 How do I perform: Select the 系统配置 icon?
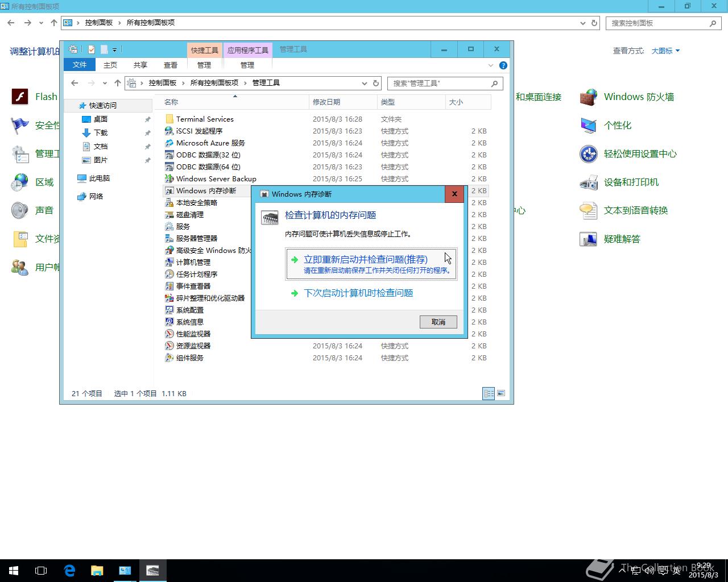click(169, 310)
